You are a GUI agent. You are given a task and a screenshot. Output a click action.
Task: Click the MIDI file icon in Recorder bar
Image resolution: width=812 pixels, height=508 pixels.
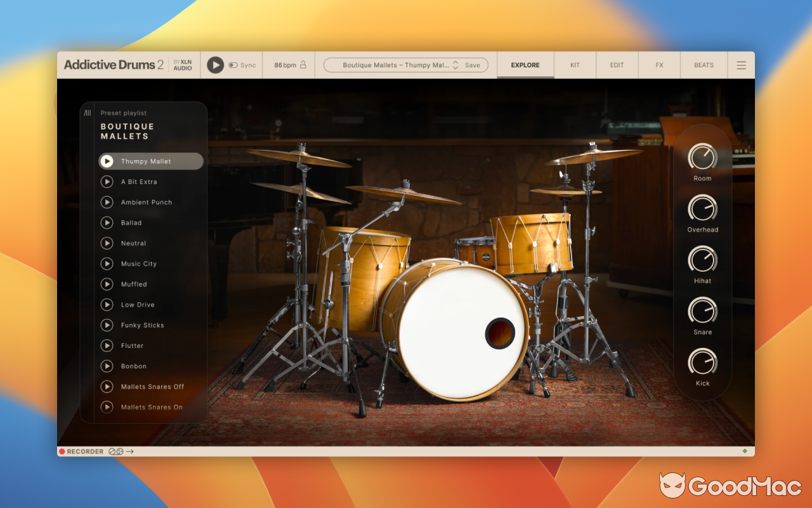click(x=120, y=451)
